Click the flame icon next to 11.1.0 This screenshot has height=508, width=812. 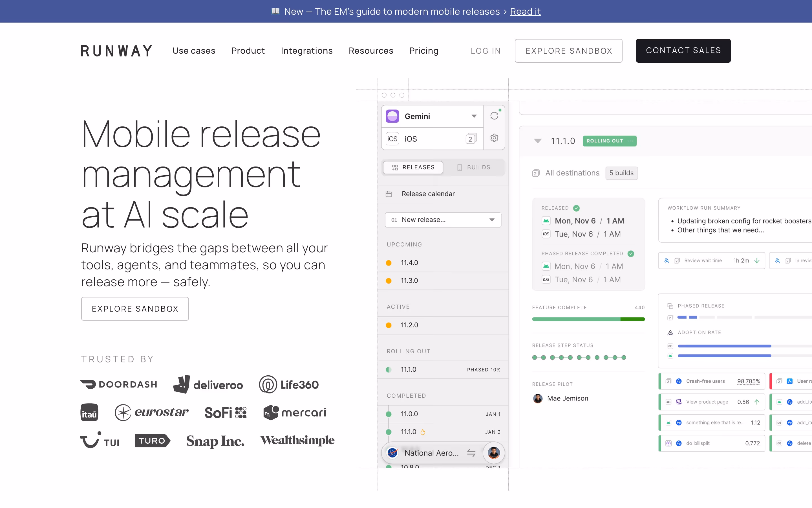pyautogui.click(x=423, y=432)
